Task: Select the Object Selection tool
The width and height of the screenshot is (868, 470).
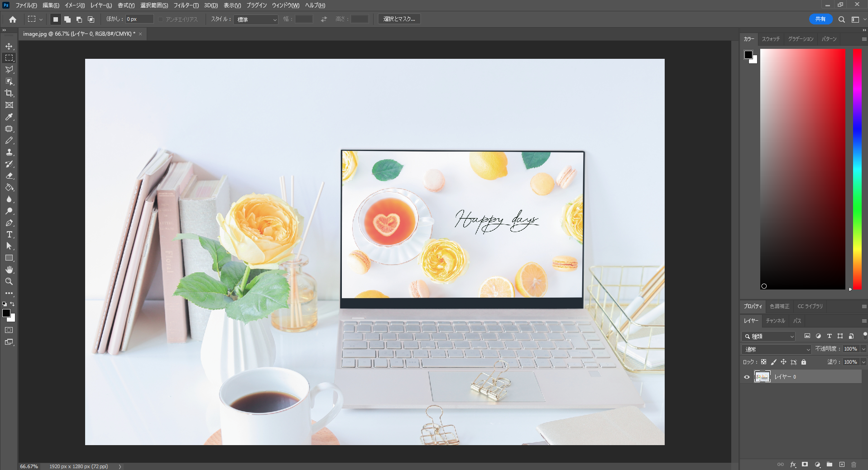Action: tap(9, 81)
